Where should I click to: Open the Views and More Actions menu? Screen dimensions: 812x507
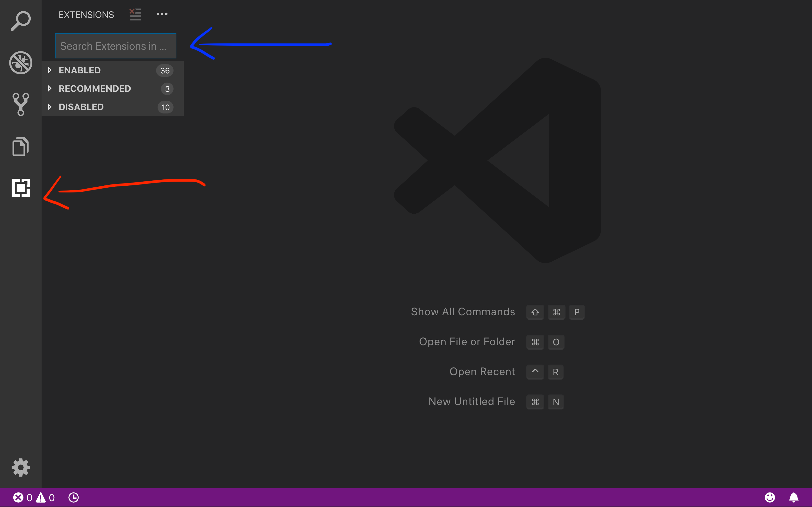click(x=162, y=14)
